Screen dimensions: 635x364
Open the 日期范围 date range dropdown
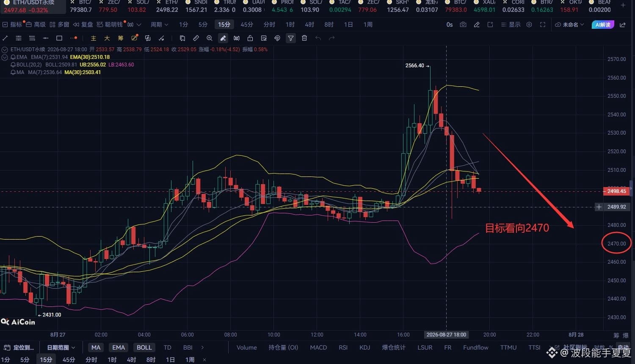61,347
